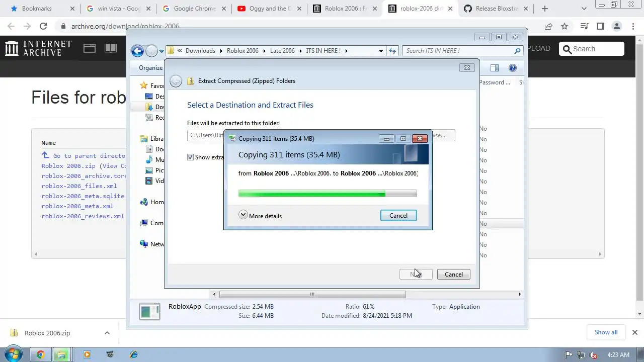Click Explorer Back arrow button
This screenshot has width=644, height=362.
pos(137,50)
